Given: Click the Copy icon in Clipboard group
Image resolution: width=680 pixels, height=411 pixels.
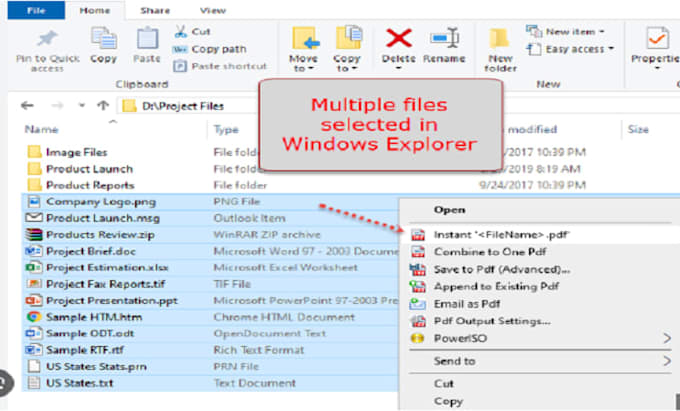Looking at the screenshot, I should coord(104,39).
